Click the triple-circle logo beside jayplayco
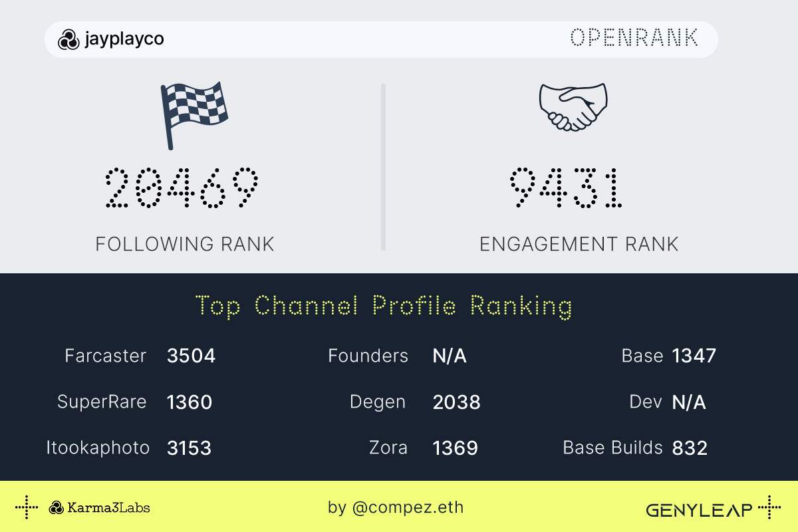Screen dimensions: 798x532 coord(68,40)
